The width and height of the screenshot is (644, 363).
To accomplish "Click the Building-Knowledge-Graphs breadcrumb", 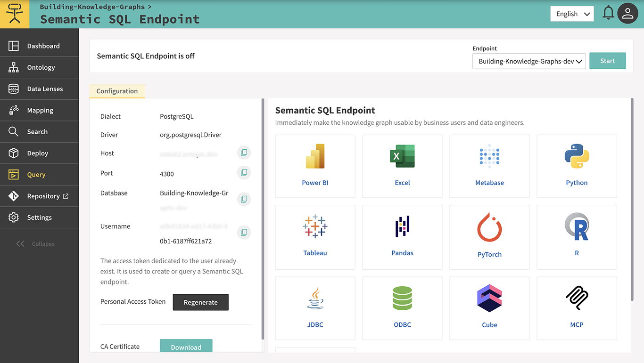I will (x=93, y=7).
